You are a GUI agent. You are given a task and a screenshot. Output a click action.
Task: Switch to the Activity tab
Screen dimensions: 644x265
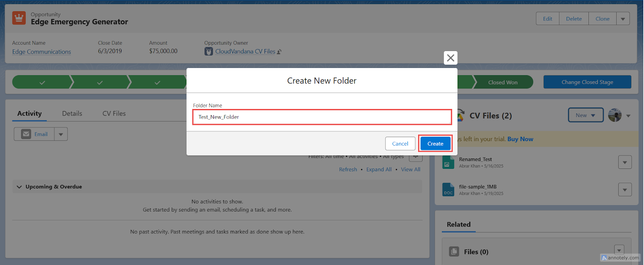tap(29, 114)
